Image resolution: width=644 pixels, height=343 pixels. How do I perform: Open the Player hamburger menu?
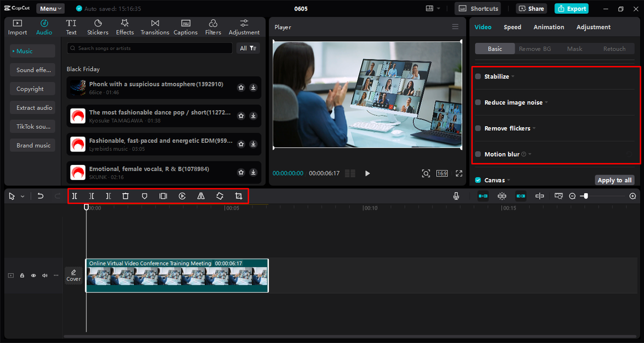point(455,27)
